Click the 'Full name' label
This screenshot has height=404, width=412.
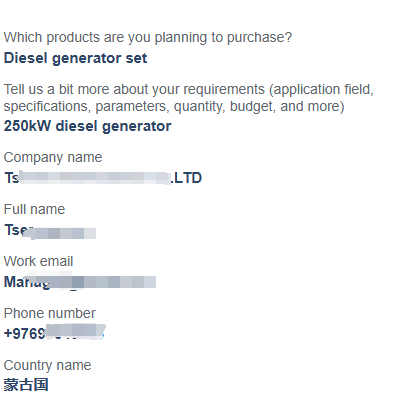click(x=34, y=209)
